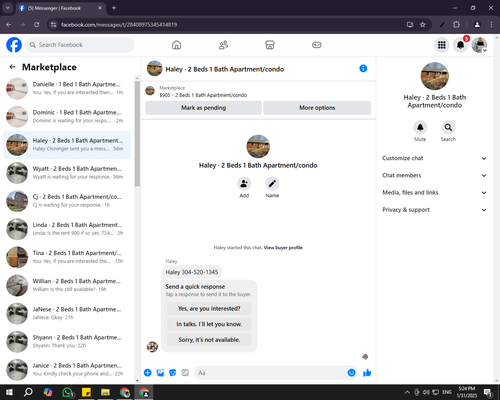The height and width of the screenshot is (400, 500).
Task: Open the $905 Marketplace listing banner
Action: click(203, 91)
